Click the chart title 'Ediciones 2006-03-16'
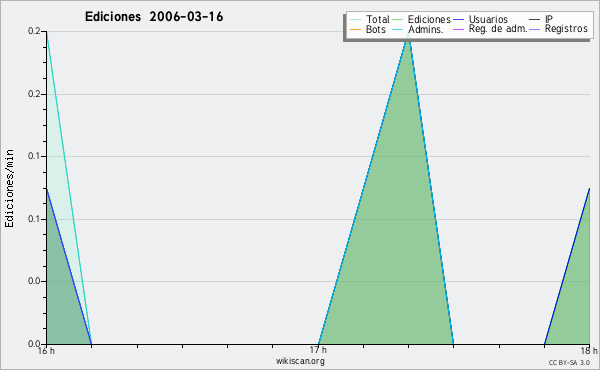Screen dimensions: 600x370 coord(154,17)
